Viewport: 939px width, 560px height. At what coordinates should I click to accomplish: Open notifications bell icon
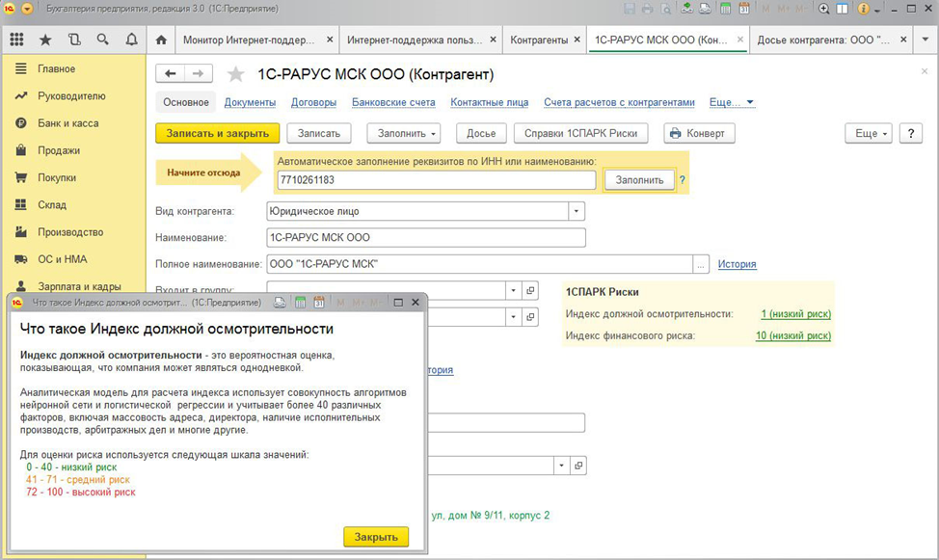132,40
